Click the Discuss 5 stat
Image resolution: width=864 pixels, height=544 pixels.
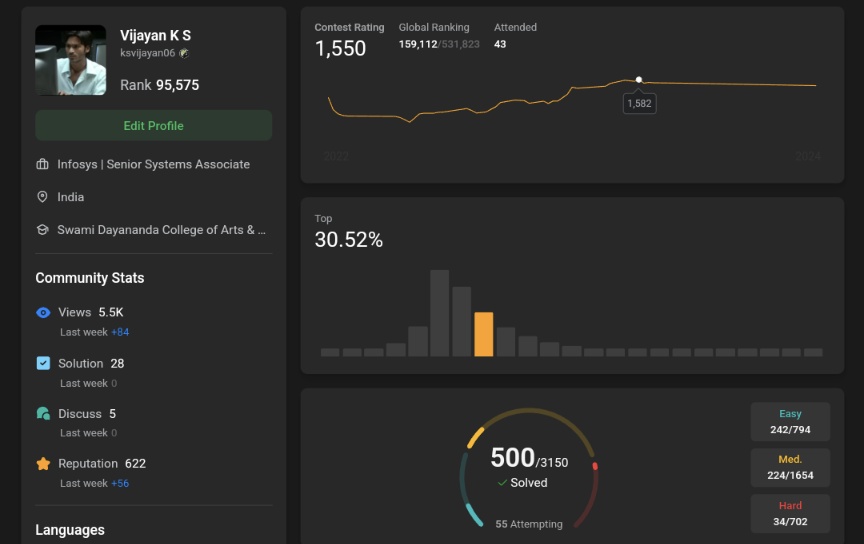pyautogui.click(x=87, y=413)
